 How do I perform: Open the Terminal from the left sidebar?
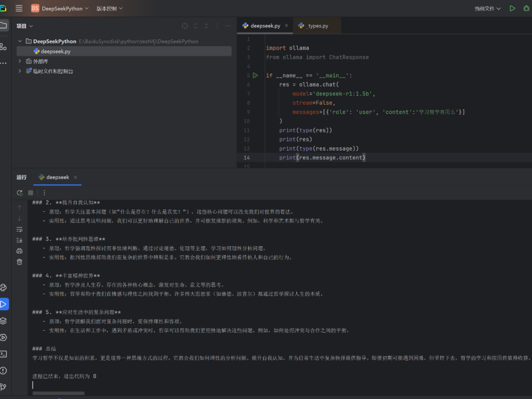(x=5, y=354)
